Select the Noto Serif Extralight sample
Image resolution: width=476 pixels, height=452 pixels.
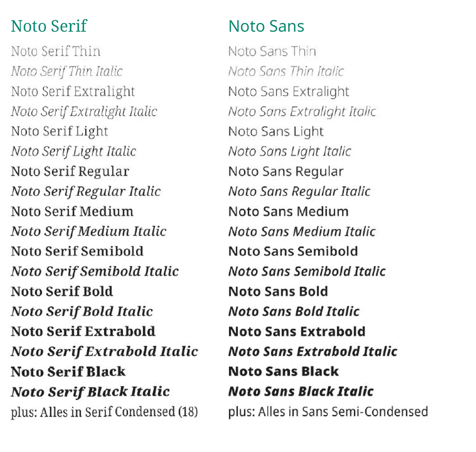[73, 91]
